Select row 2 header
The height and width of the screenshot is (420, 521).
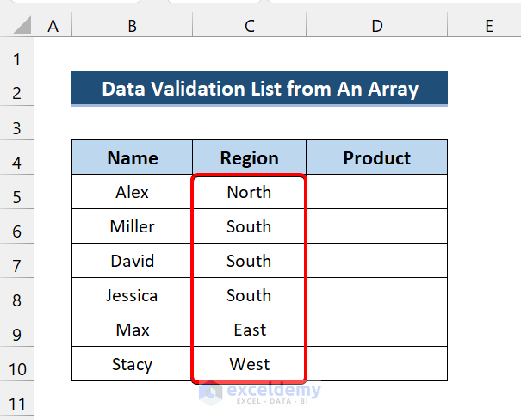(17, 92)
